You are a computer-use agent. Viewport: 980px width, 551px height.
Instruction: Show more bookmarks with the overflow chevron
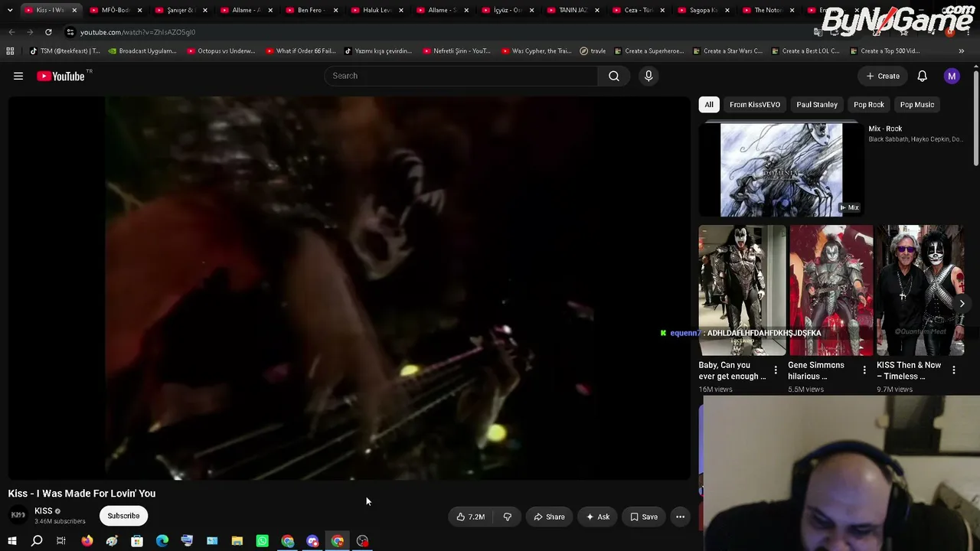point(962,51)
